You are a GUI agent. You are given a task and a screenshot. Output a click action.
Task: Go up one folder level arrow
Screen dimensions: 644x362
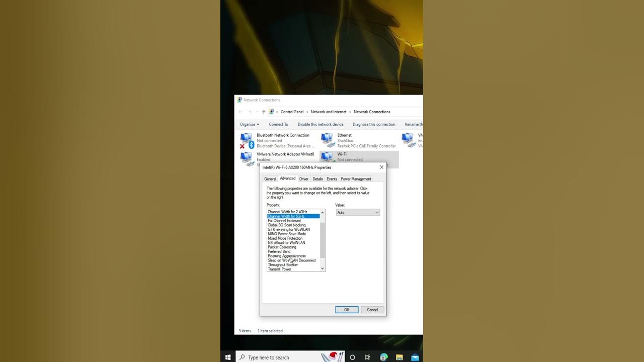pyautogui.click(x=264, y=112)
